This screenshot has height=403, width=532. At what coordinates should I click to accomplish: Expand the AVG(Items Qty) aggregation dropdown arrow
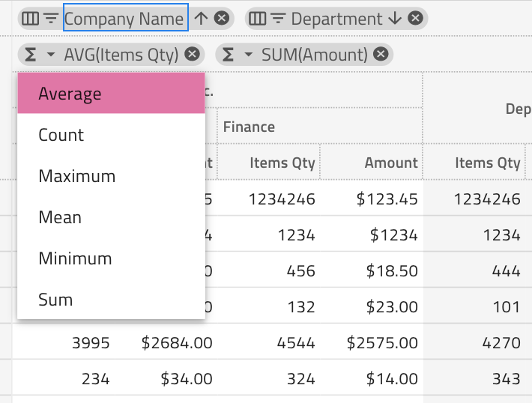50,55
